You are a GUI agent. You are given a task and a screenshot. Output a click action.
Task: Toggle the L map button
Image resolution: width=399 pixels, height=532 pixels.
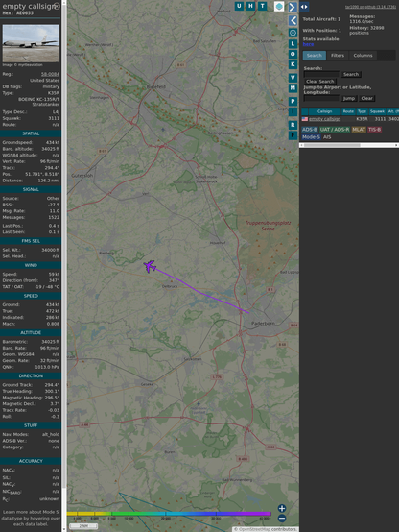293,44
